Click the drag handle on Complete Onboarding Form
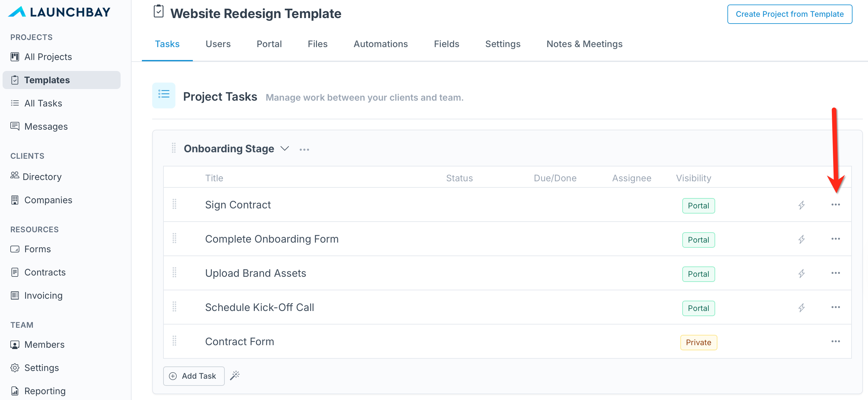Screen dimensions: 868x400 pos(174,239)
